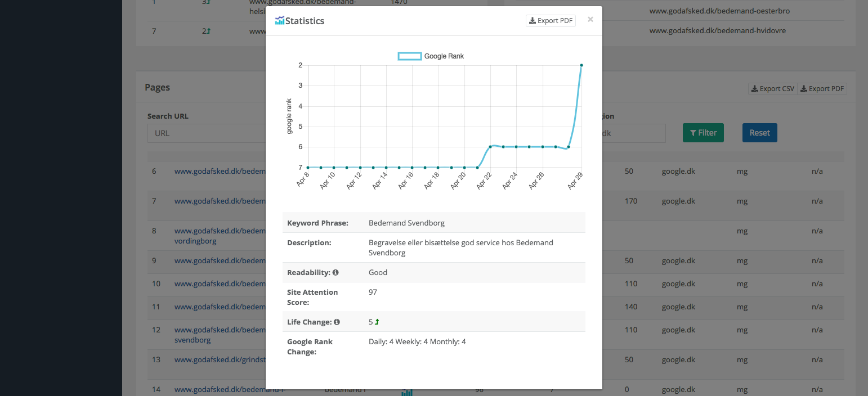Click the Statistics chart icon in modal header
The image size is (868, 396).
(x=280, y=21)
